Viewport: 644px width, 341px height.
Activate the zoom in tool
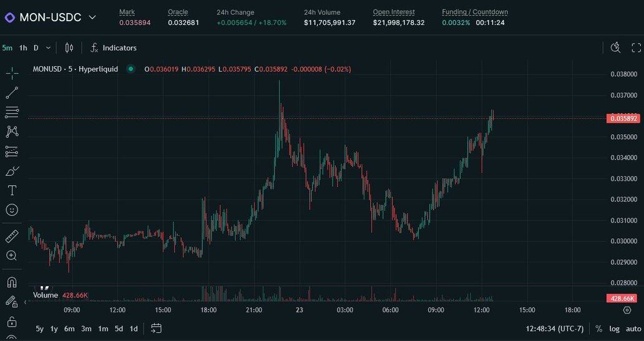(x=12, y=256)
